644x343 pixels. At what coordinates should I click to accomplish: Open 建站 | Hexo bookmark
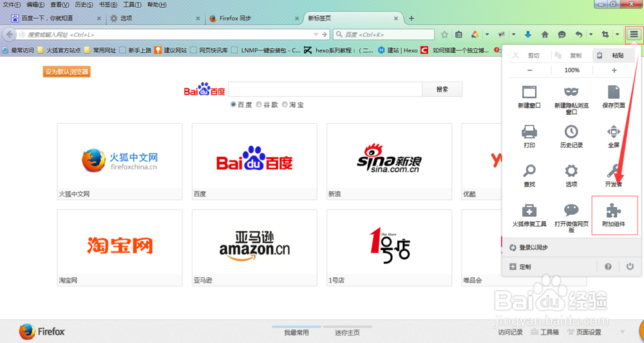point(397,50)
